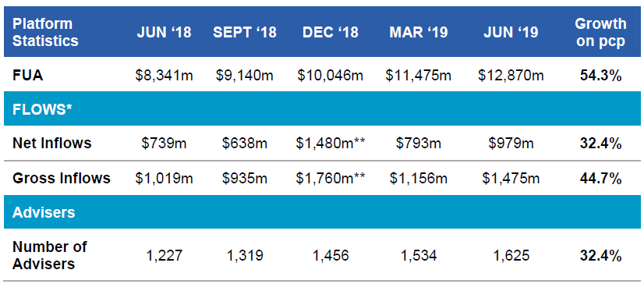This screenshot has width=644, height=284.
Task: Click the JUN '18 column header
Action: coord(165,33)
